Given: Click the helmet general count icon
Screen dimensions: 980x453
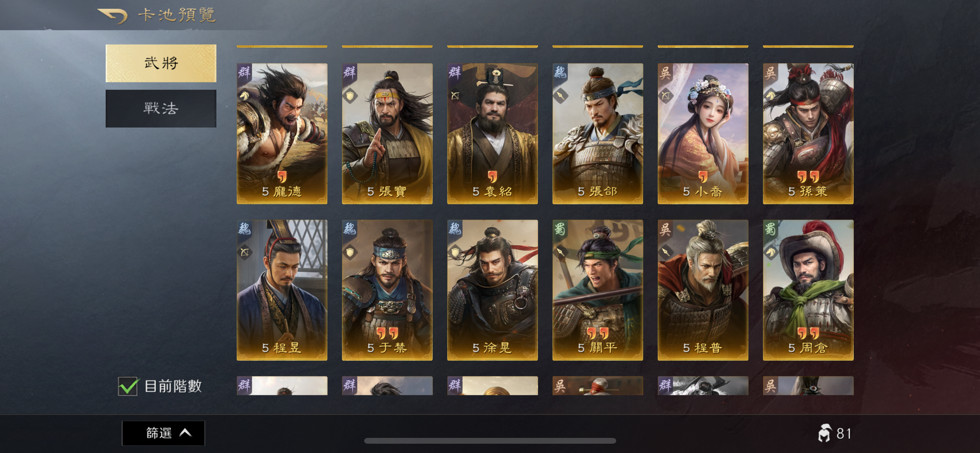Looking at the screenshot, I should point(824,433).
